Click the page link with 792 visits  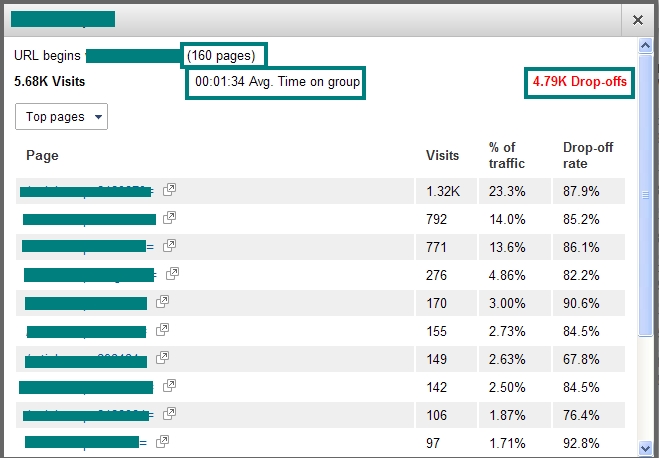point(88,218)
